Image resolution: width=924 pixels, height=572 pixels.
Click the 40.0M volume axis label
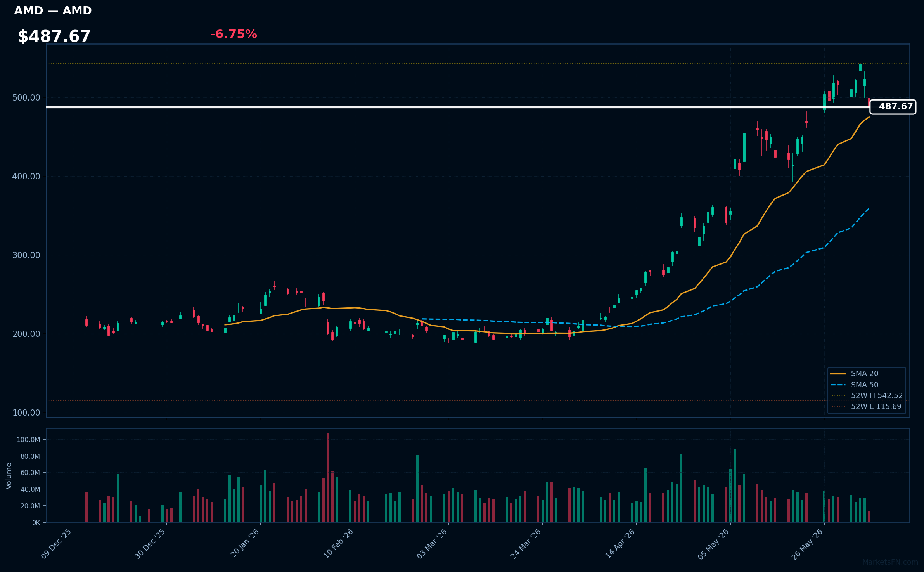coord(30,489)
